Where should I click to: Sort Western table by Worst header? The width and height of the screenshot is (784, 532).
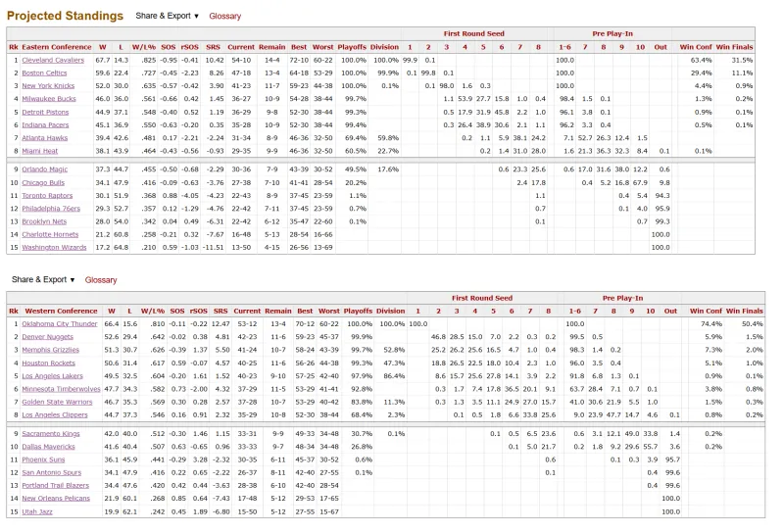click(328, 311)
